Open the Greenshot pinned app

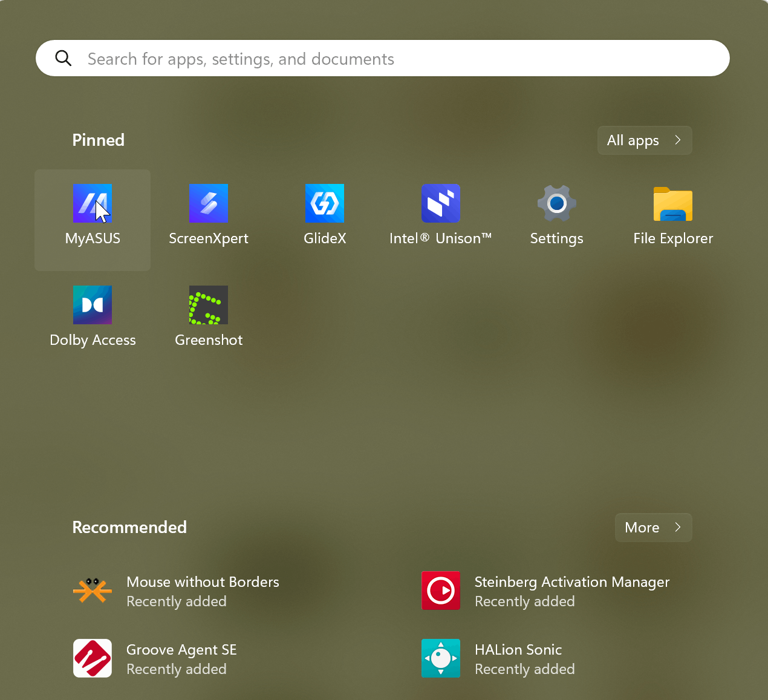pos(209,322)
